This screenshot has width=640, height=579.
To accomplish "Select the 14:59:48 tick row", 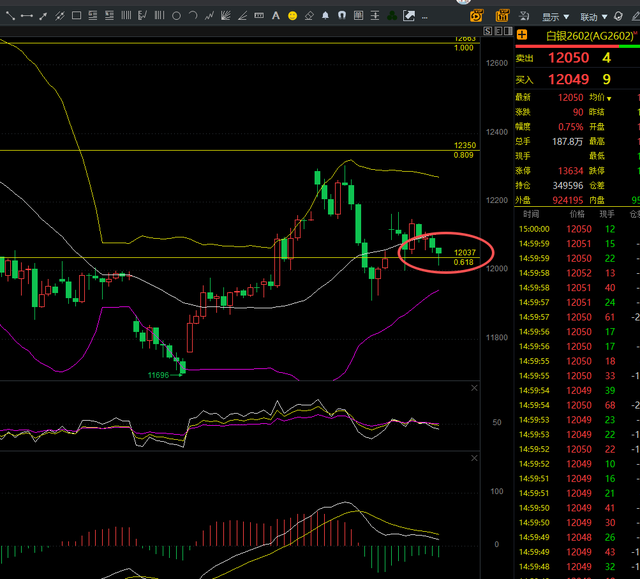I will tap(577, 567).
